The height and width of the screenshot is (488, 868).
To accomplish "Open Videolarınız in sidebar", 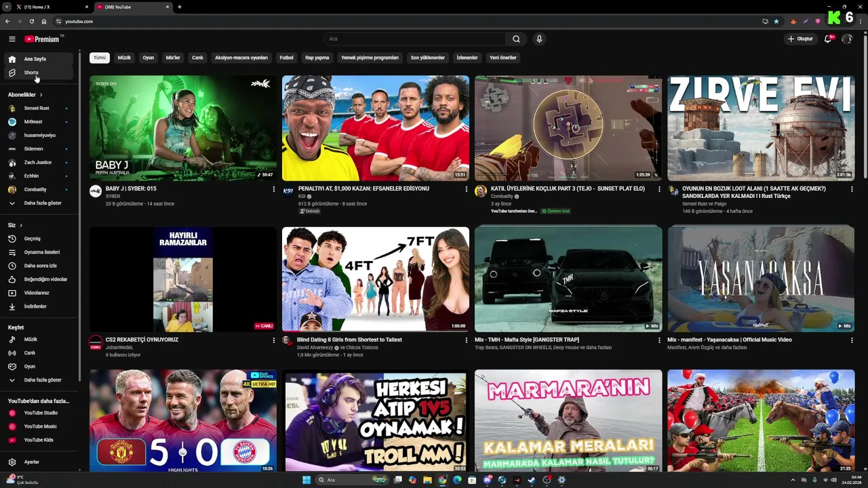I will [38, 293].
